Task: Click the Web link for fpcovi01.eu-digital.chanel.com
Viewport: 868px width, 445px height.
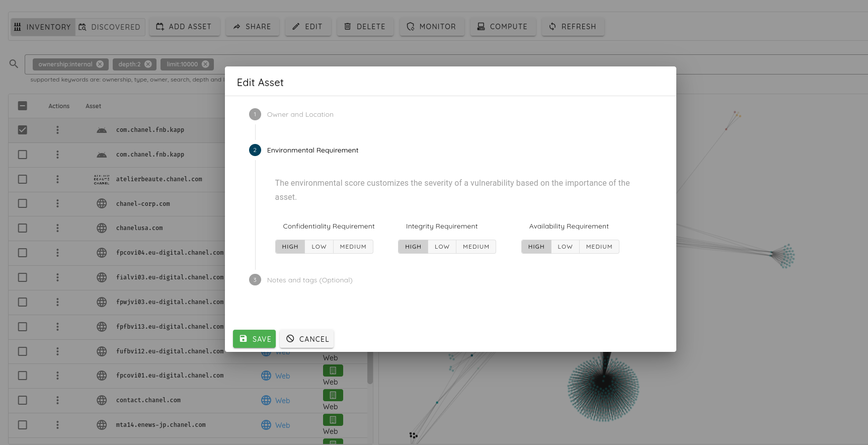Action: click(282, 376)
